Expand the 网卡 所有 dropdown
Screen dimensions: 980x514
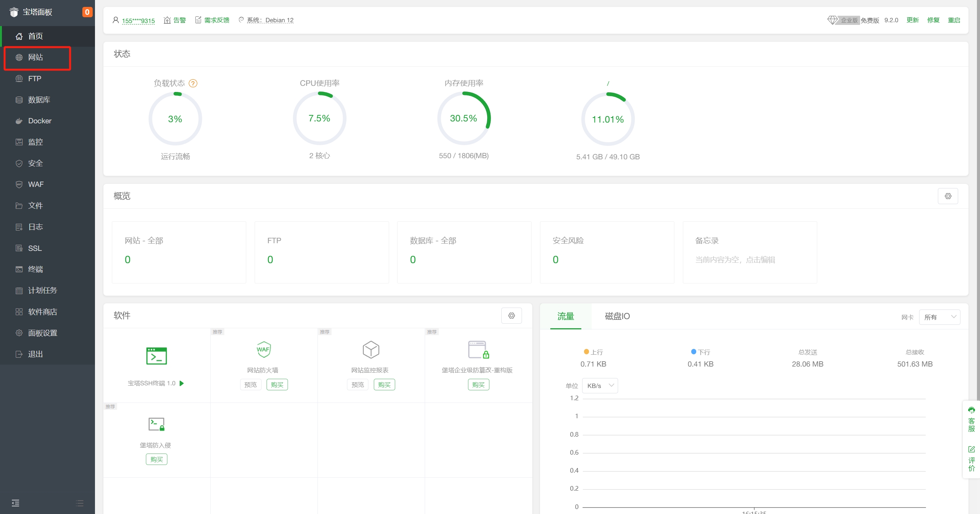(939, 317)
